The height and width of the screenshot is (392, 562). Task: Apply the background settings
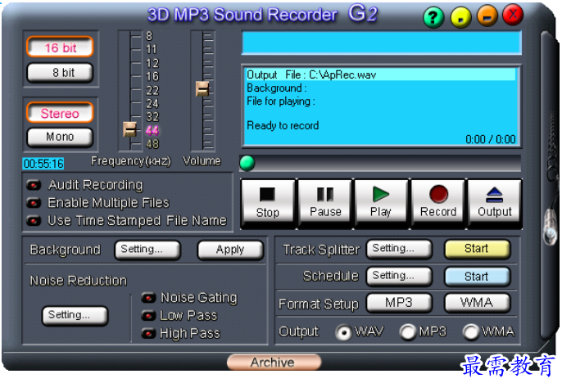point(230,250)
